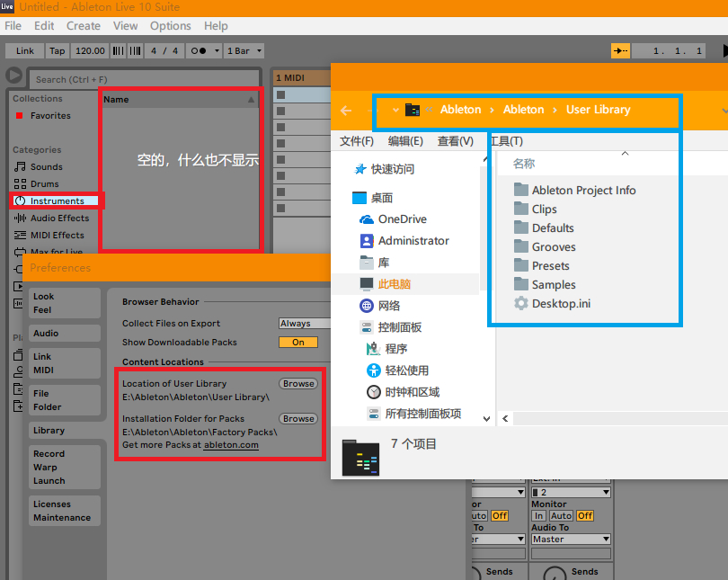Toggle the orange Follow arrow button

tap(620, 50)
